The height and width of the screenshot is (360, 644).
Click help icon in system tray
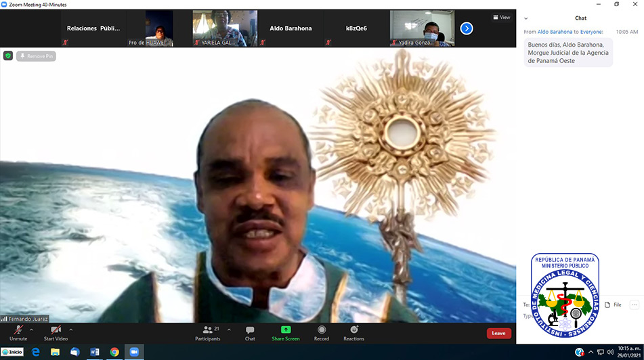[x=580, y=352]
